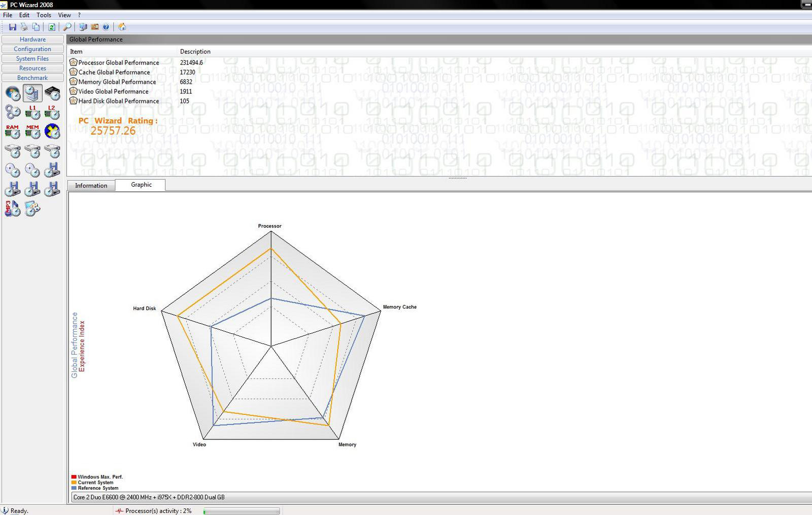812x515 pixels.
Task: Click the Save floppy disk toolbar icon
Action: (x=12, y=27)
